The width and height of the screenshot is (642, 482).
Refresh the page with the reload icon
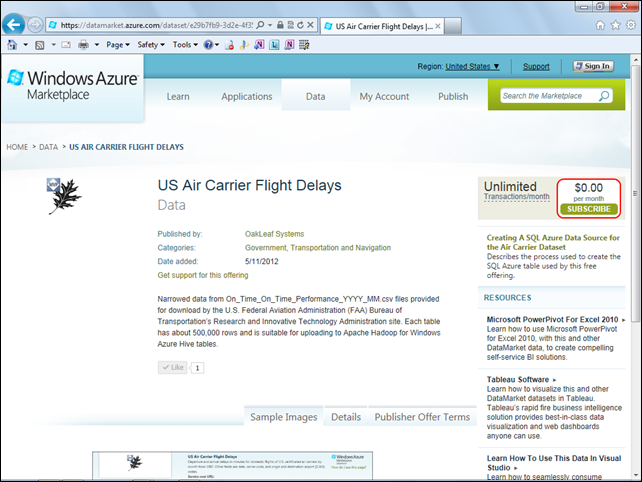pos(300,25)
